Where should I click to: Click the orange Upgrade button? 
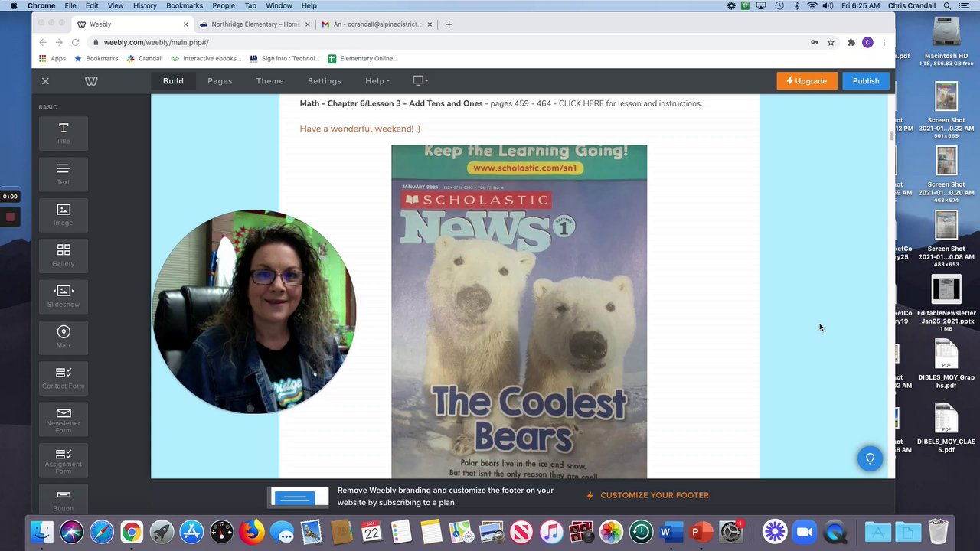click(807, 81)
